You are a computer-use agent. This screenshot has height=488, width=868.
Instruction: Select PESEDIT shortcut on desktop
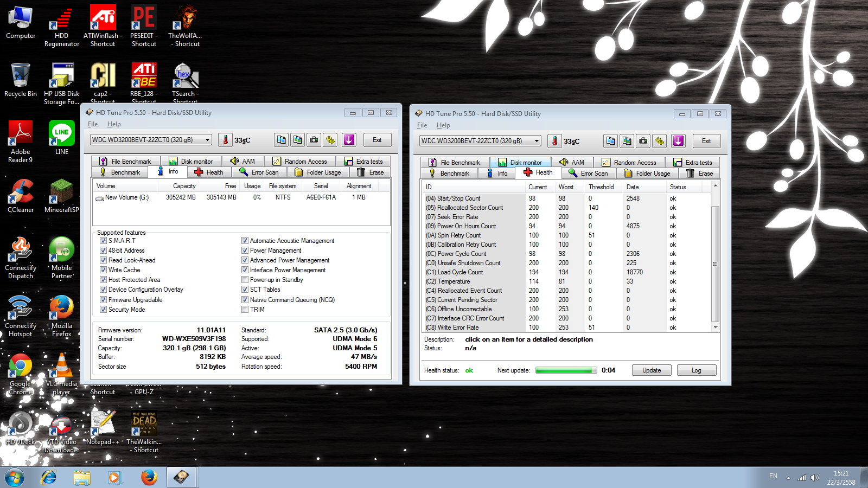click(144, 27)
